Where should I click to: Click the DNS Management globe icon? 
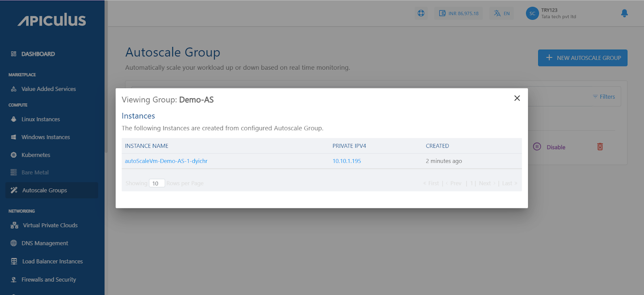coord(14,243)
